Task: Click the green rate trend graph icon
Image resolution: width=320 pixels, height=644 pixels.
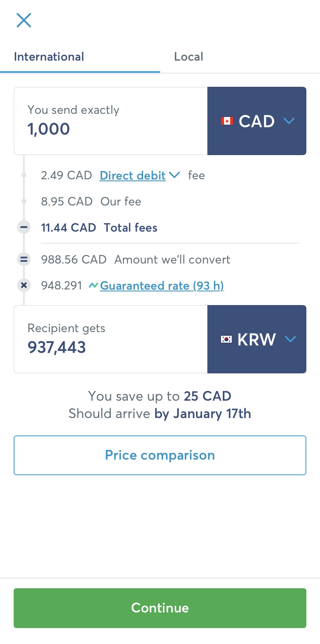Action: point(93,285)
